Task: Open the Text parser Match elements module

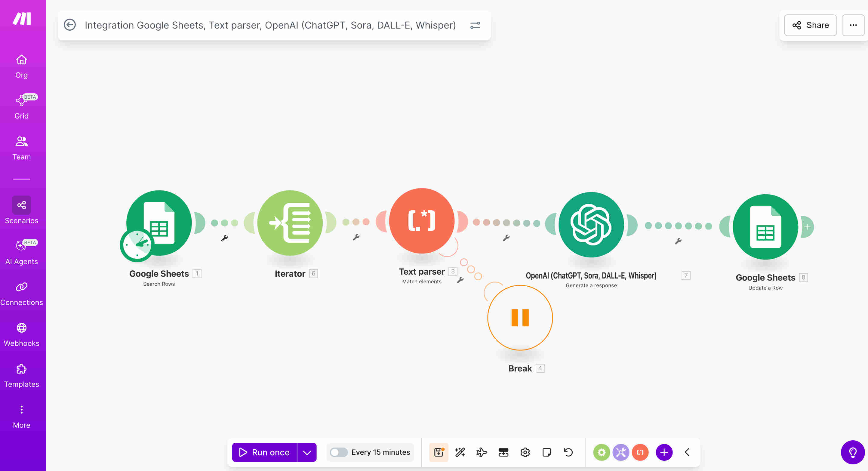Action: (x=422, y=221)
